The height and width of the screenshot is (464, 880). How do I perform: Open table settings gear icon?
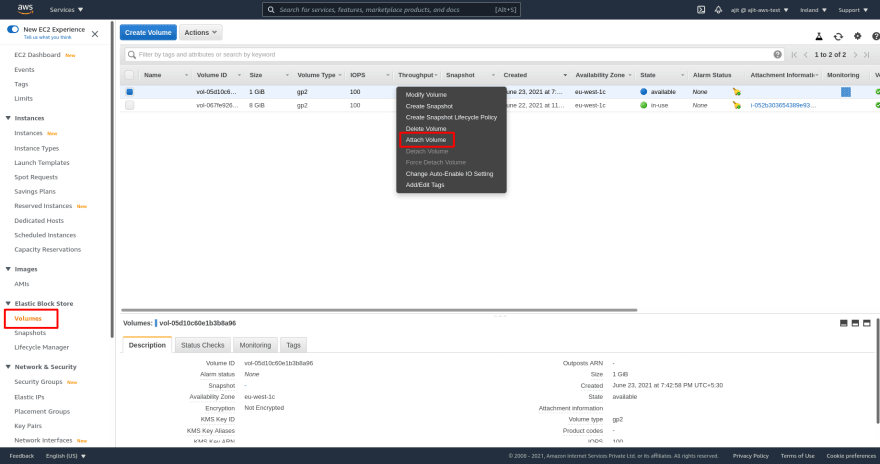coord(858,36)
